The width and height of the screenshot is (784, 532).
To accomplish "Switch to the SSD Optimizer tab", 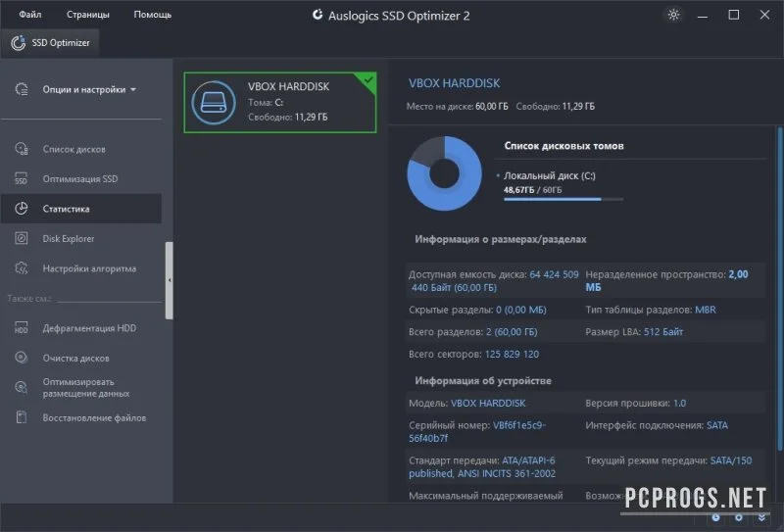I will (x=50, y=43).
